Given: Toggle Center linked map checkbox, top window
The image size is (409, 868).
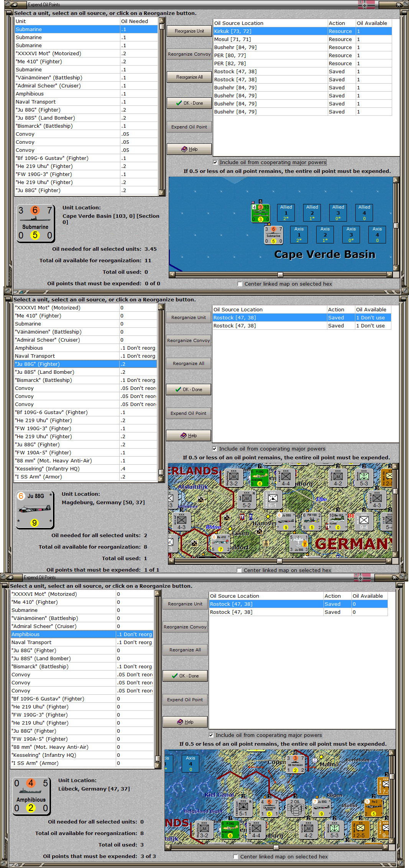Looking at the screenshot, I should (x=240, y=284).
